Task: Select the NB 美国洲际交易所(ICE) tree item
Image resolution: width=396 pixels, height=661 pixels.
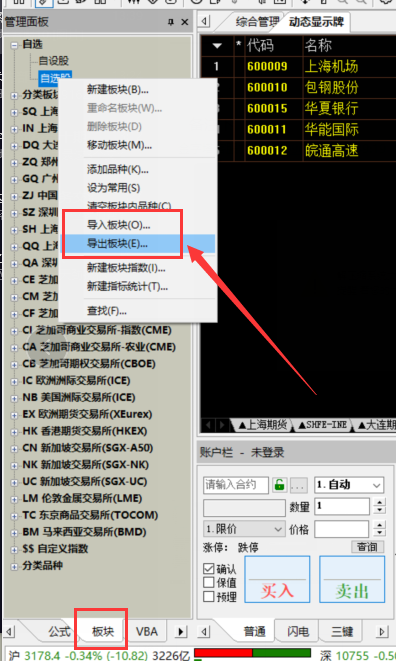Action: [78, 398]
